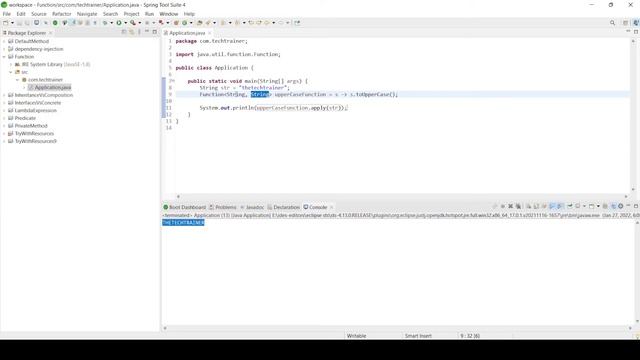Click the Console settings gear icon
The width and height of the screenshot is (640, 360).
pyautogui.click(x=620, y=207)
